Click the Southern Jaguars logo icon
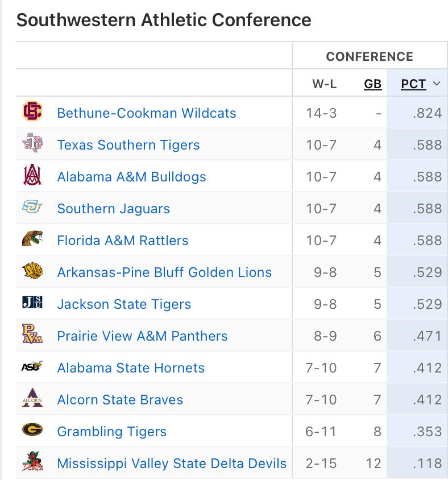Viewport: 448px width, 480px height. (x=32, y=208)
